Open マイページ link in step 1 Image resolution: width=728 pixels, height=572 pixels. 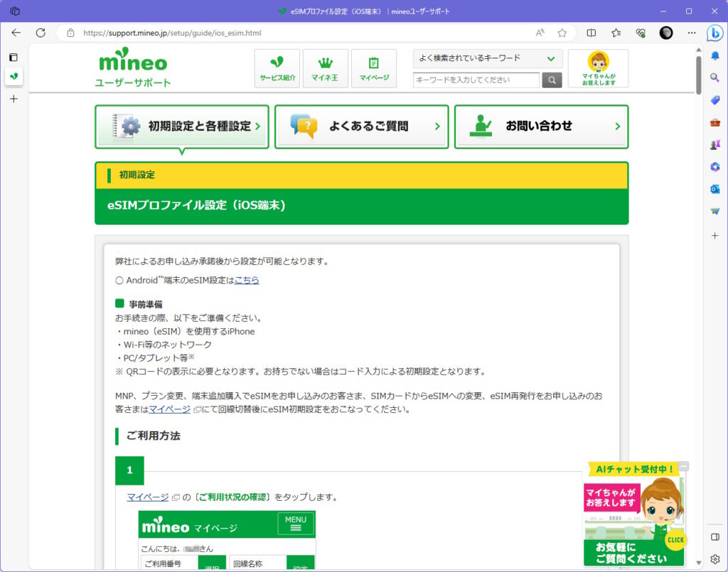148,497
